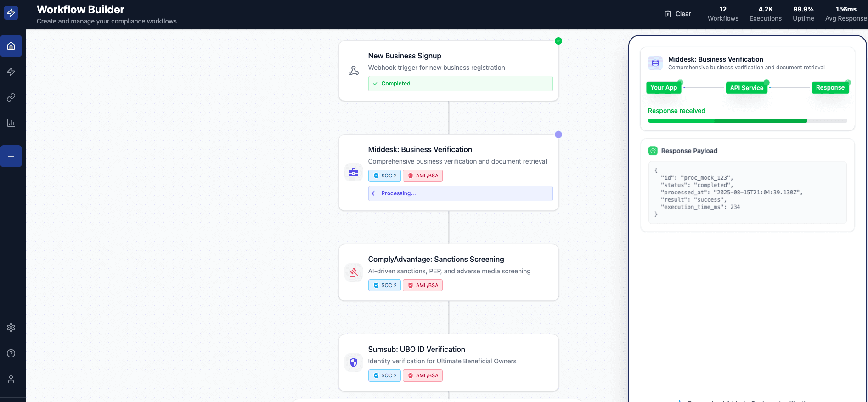Click the green check status dot on New Business Signup

(x=558, y=41)
